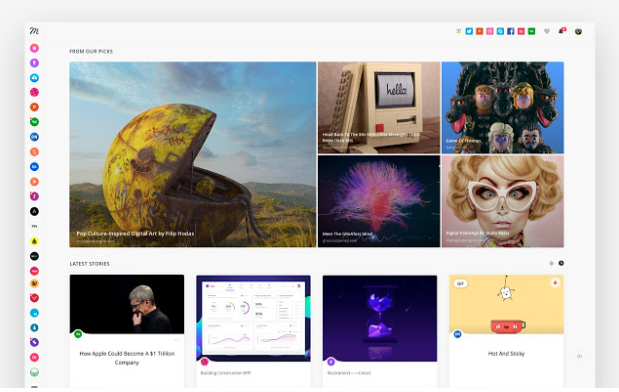Select the Behance source in the sidebar
Image resolution: width=619 pixels, height=392 pixels.
coord(34,167)
